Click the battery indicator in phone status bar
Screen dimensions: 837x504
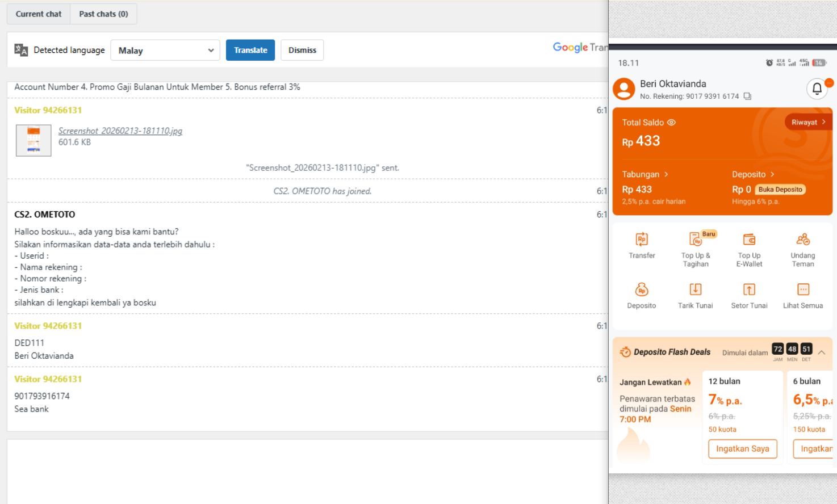pos(819,63)
